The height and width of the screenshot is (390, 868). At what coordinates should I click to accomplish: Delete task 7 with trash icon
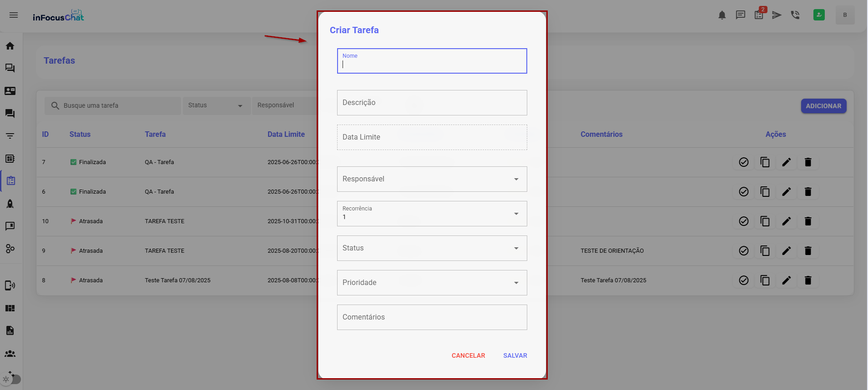(808, 162)
